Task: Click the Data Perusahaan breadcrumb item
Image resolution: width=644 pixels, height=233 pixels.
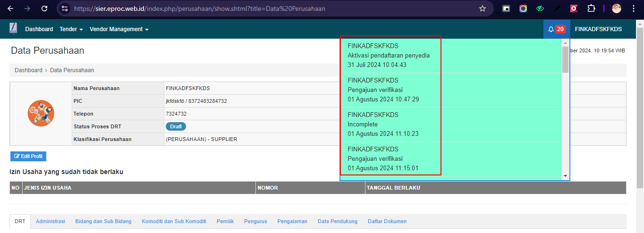Action: (x=72, y=70)
